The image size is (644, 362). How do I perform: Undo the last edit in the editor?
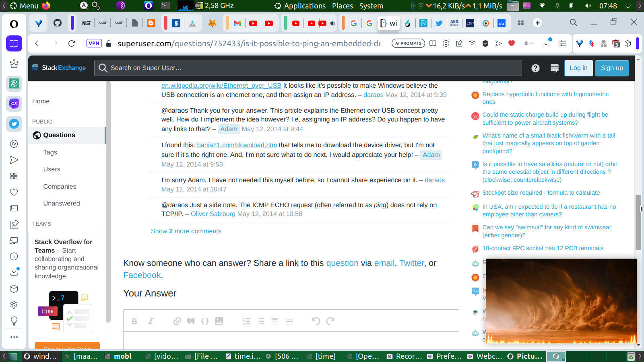(x=316, y=321)
